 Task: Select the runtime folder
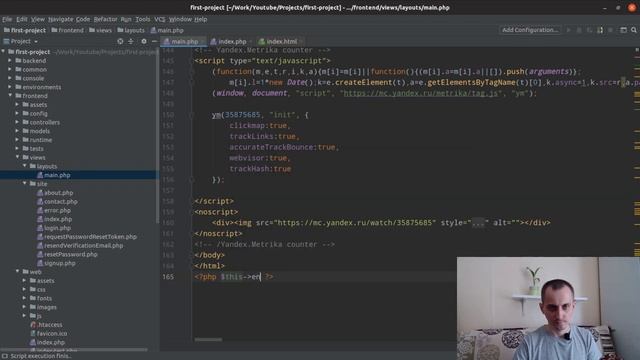[x=37, y=140]
